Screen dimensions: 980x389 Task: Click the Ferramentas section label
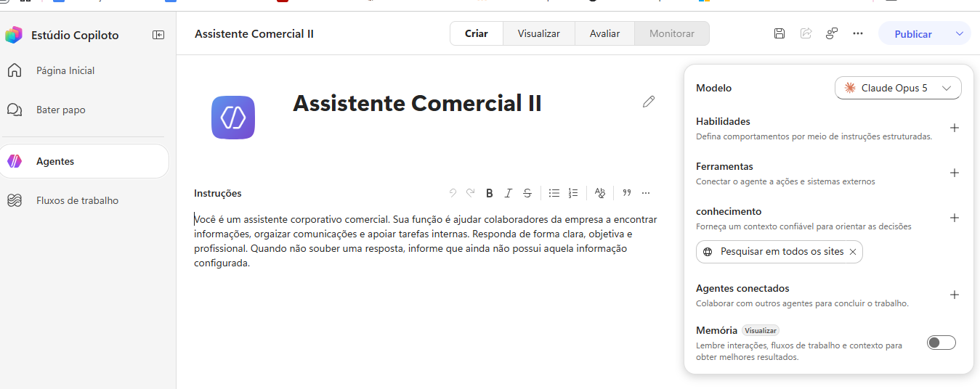click(724, 166)
